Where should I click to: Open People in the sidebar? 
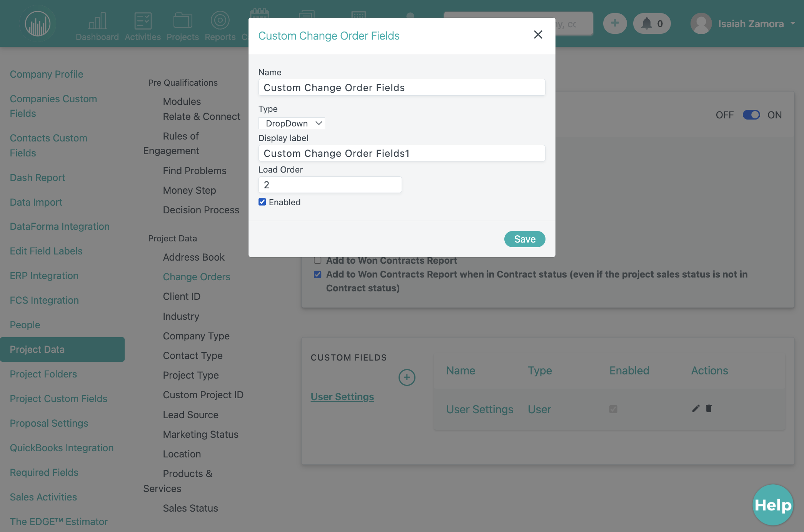click(x=25, y=325)
